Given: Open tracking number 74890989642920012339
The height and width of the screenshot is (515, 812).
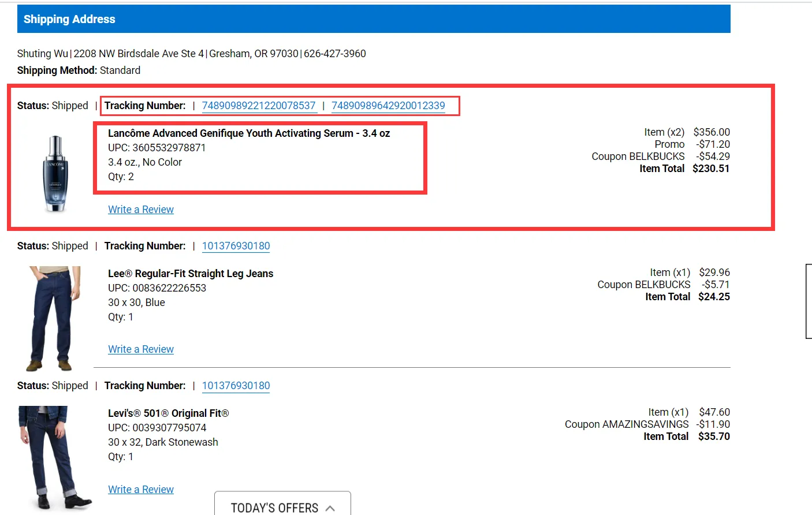Looking at the screenshot, I should point(388,106).
